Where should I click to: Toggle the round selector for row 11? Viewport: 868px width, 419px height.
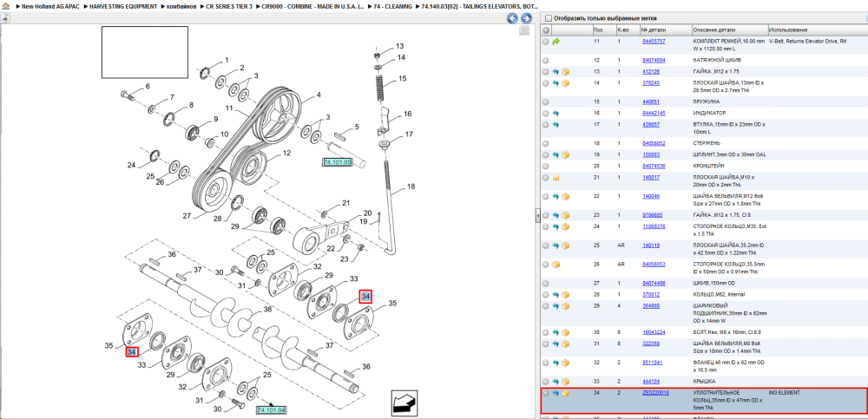point(546,42)
